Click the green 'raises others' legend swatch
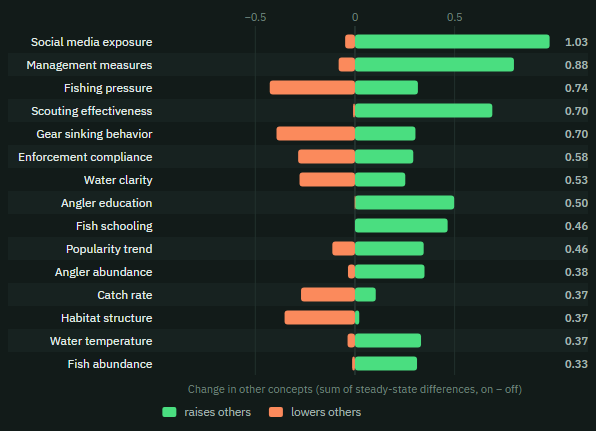The image size is (596, 431). tap(169, 412)
